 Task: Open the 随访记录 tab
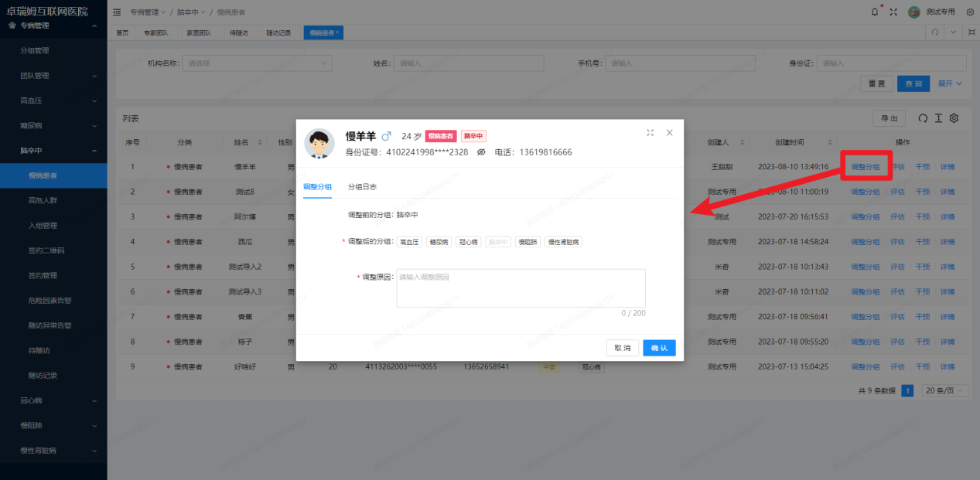click(x=278, y=32)
